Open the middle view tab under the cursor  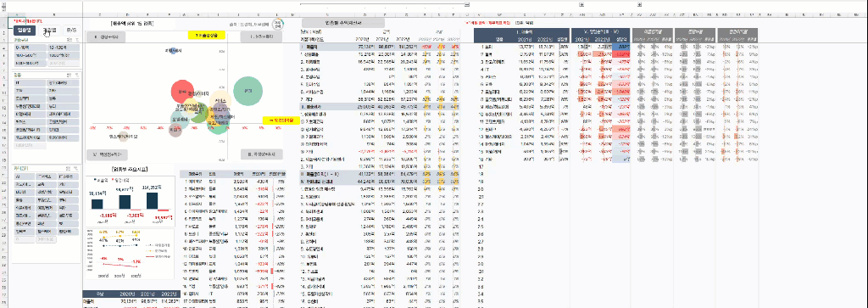click(x=49, y=31)
